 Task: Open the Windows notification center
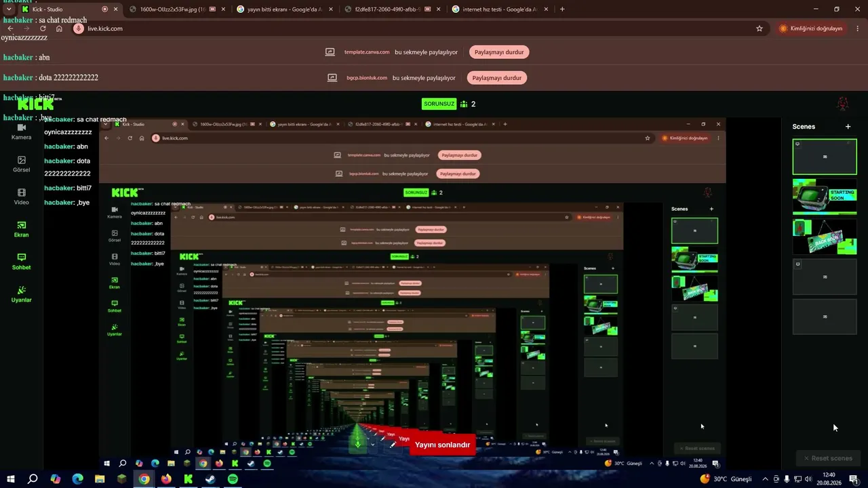tap(854, 479)
